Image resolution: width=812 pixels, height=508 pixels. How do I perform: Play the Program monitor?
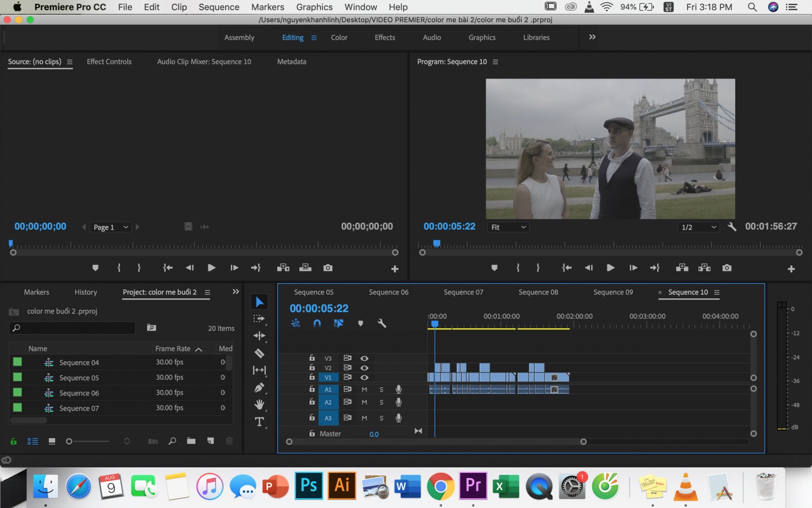(x=611, y=268)
